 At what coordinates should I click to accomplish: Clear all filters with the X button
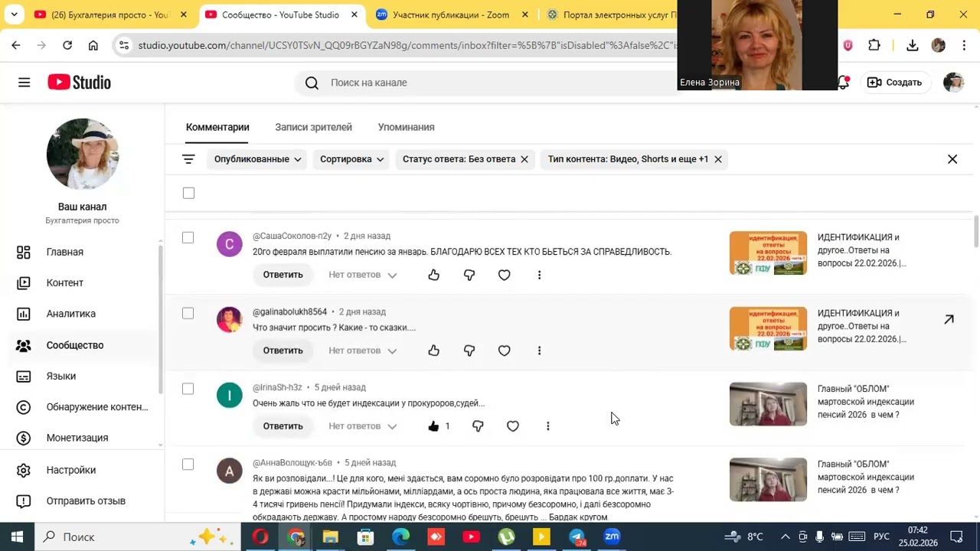pyautogui.click(x=952, y=159)
